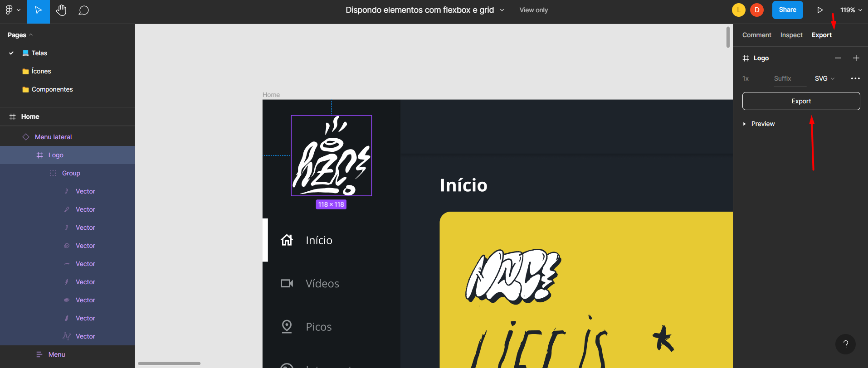Select the Comment tool
This screenshot has height=368, width=868.
tap(83, 10)
